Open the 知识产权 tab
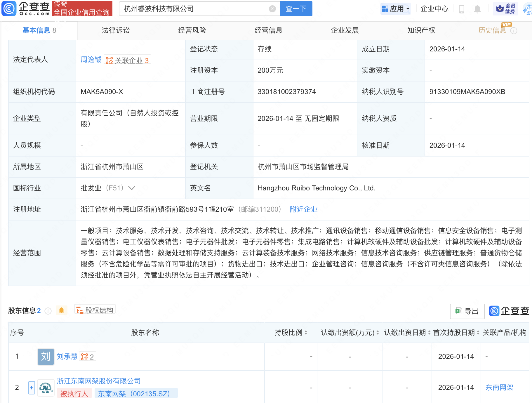Viewport: 532px width, 403px height. pos(421,30)
